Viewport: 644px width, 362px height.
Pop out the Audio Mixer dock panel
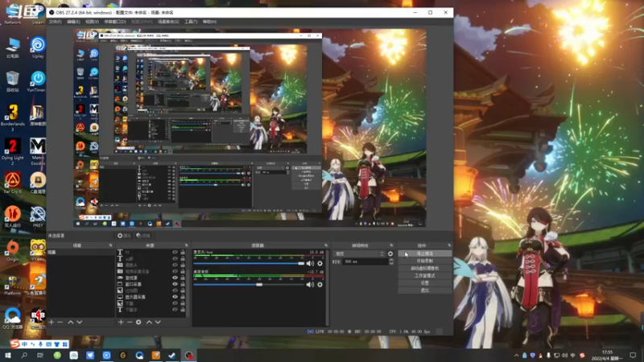point(326,245)
